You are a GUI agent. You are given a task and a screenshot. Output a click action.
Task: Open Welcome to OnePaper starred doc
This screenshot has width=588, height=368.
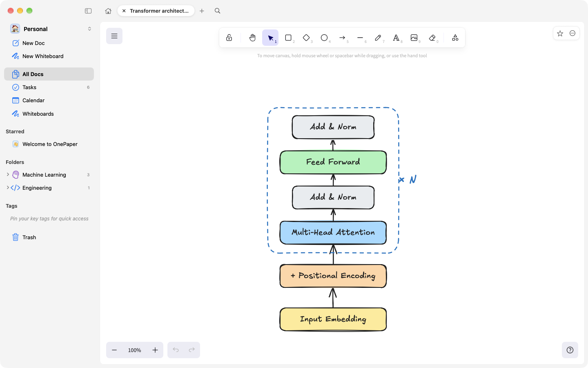50,144
